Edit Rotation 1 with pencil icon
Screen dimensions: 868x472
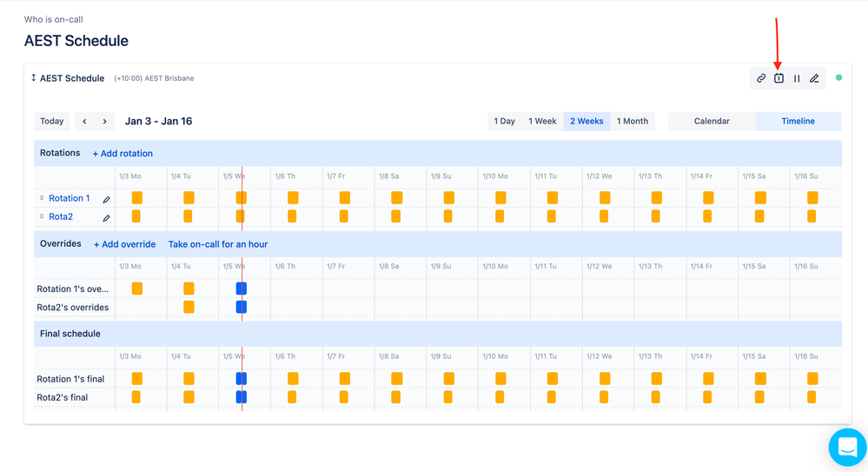[x=106, y=199]
